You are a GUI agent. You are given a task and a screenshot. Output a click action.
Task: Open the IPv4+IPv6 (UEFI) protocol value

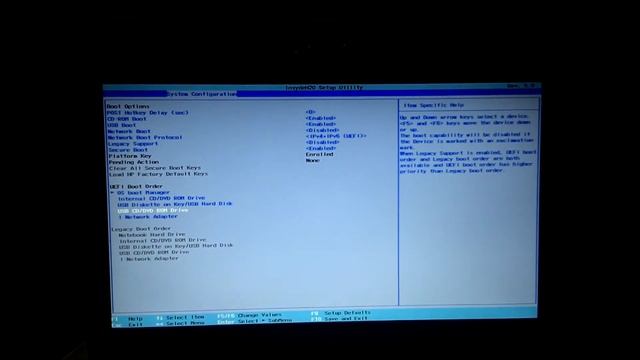pyautogui.click(x=336, y=136)
